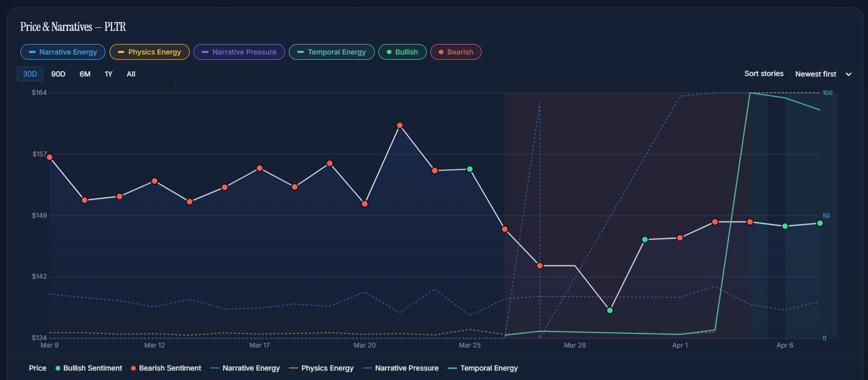Click the chevron next to Newest first
Viewport: 868px width, 380px height.
(x=849, y=74)
